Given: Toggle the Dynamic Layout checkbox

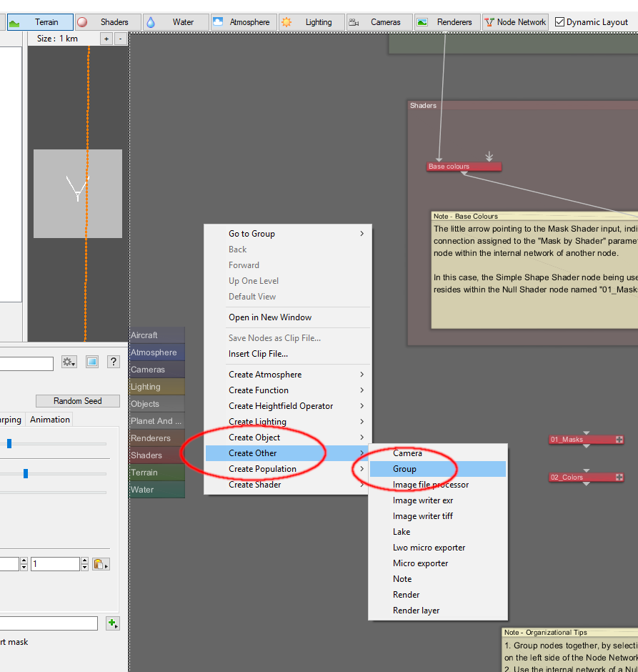Looking at the screenshot, I should (x=559, y=22).
